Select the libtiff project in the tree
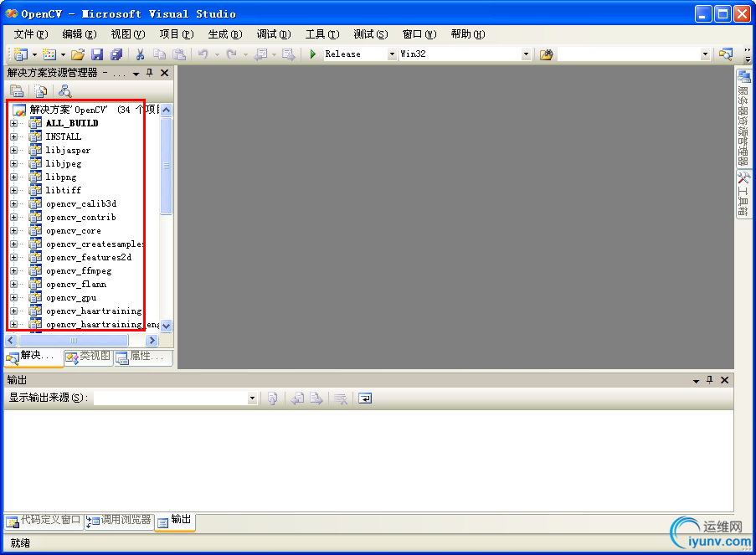 tap(63, 191)
